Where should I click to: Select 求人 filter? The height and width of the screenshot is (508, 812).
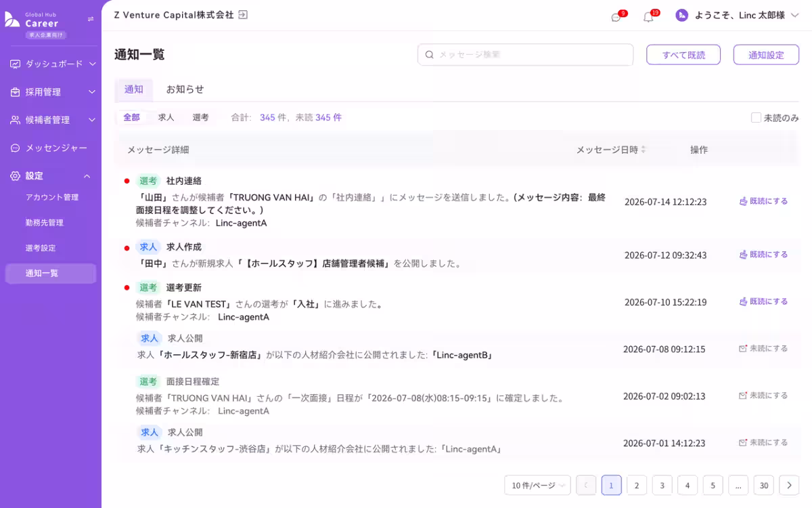pos(166,117)
